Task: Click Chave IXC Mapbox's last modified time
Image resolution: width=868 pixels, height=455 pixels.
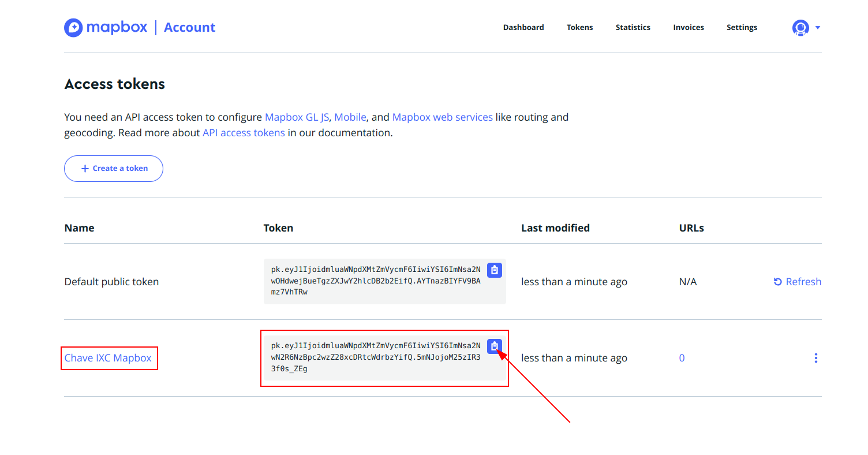Action: point(574,358)
